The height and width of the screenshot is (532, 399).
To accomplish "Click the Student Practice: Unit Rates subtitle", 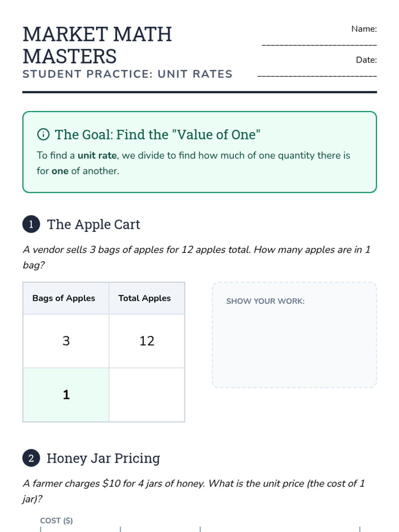I will tap(127, 74).
